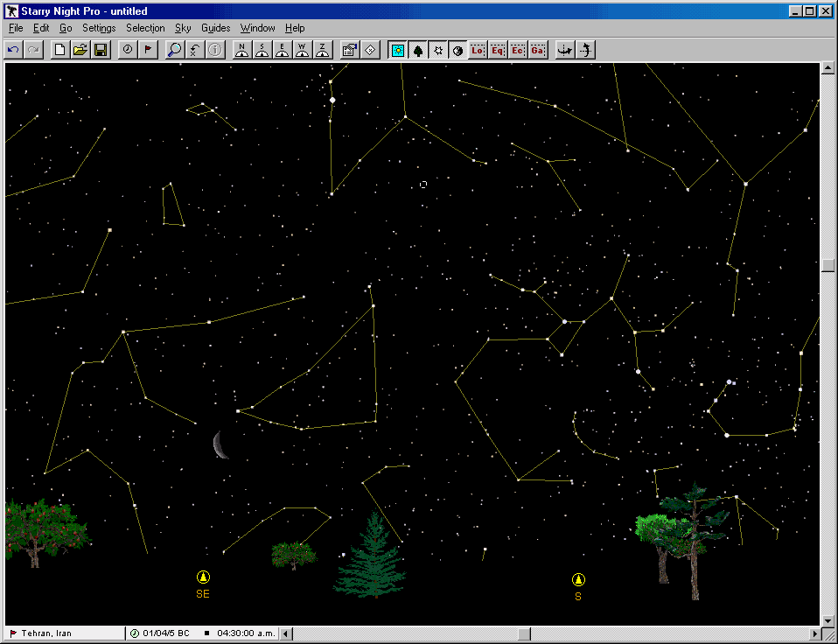Viewport: 838px width, 644px height.
Task: Click the Info 'i' toolbar icon
Action: 215,50
